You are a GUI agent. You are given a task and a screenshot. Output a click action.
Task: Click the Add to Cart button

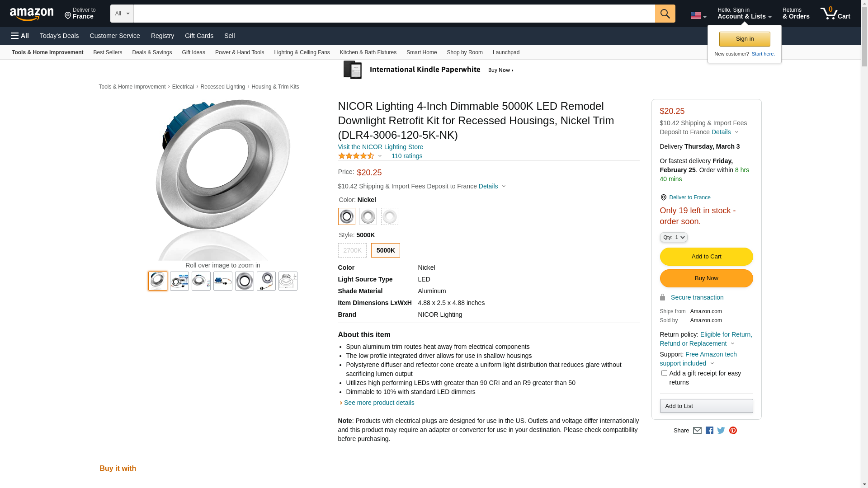tap(706, 257)
